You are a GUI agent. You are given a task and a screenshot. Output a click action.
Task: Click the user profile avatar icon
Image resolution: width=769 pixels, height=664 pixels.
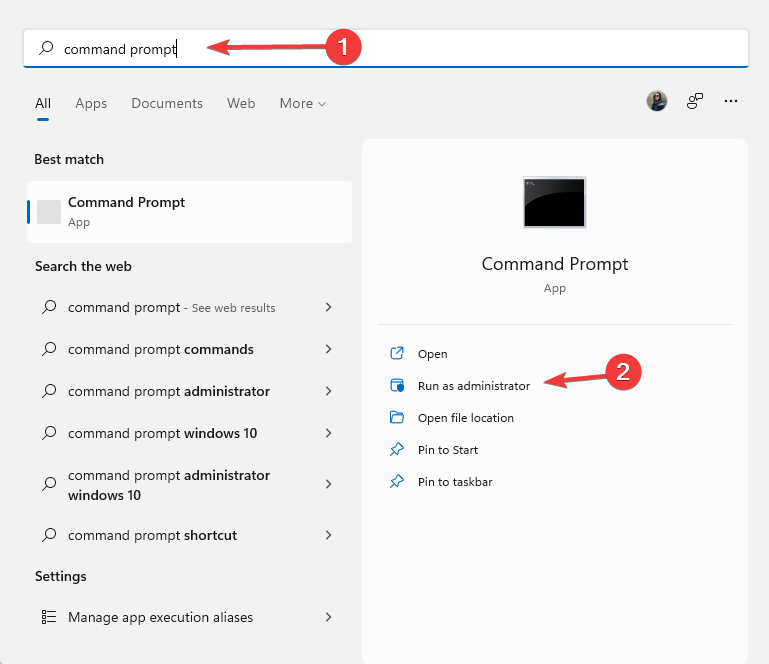tap(657, 101)
